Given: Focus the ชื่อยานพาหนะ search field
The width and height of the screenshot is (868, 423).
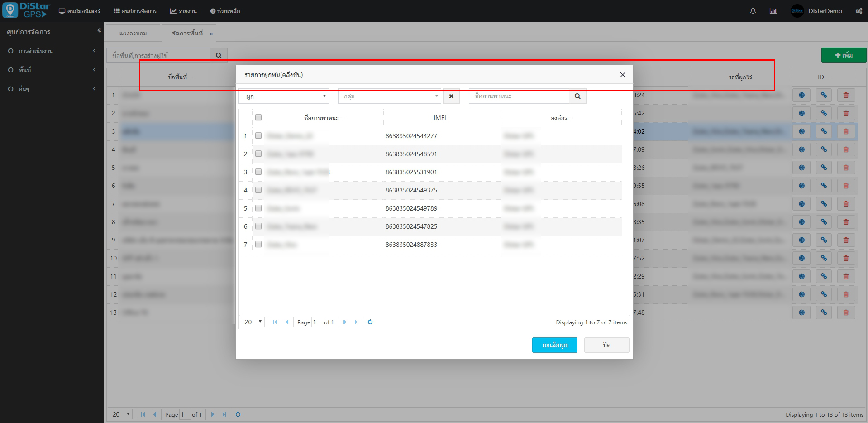Looking at the screenshot, I should click(x=519, y=96).
